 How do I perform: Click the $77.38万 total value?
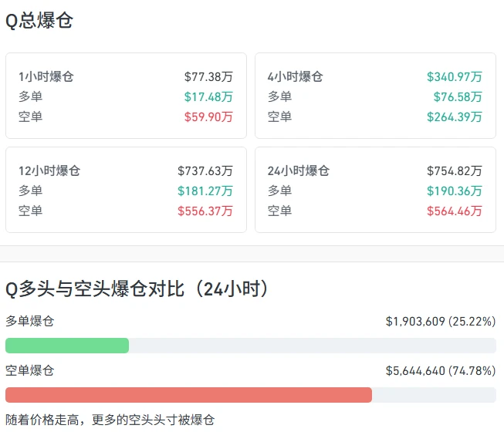click(x=208, y=77)
